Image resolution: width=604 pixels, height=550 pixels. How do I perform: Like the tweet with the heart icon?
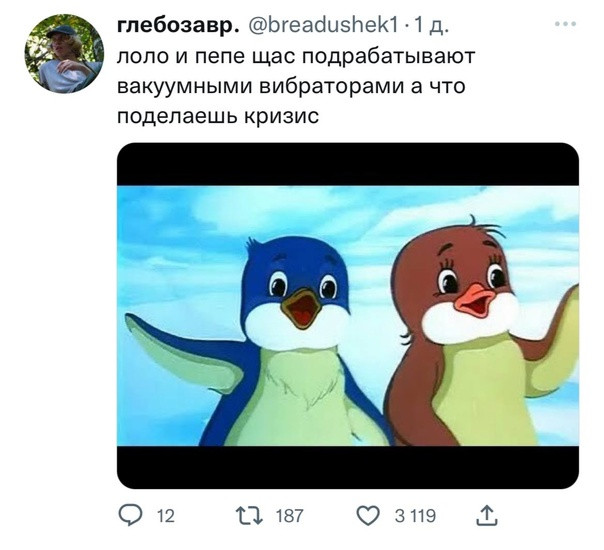click(x=368, y=516)
